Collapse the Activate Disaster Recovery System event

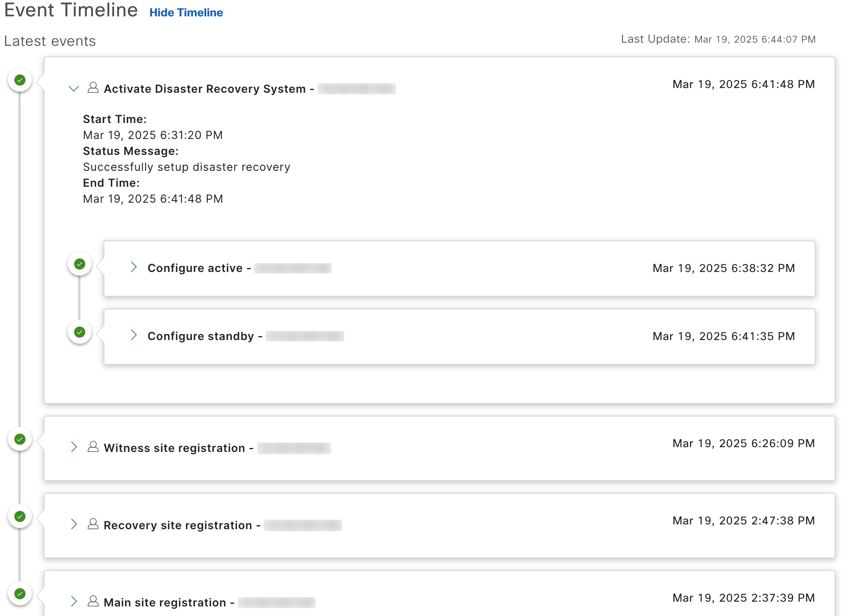point(74,88)
